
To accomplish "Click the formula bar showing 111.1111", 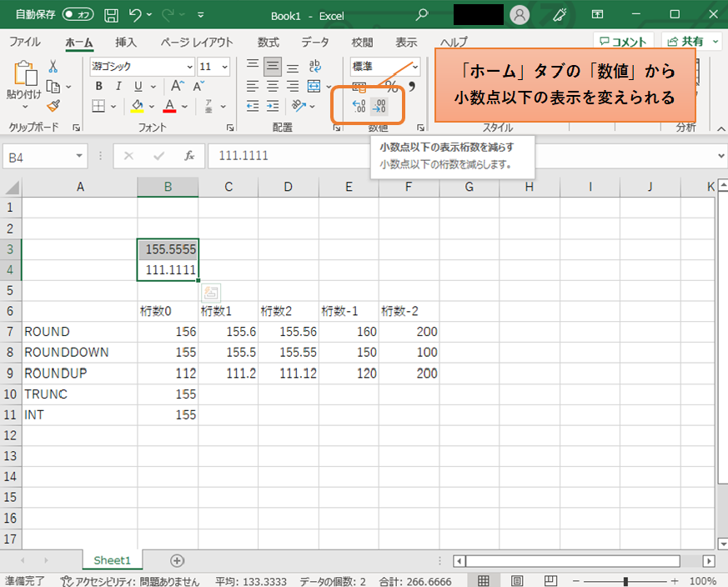I will [461, 156].
